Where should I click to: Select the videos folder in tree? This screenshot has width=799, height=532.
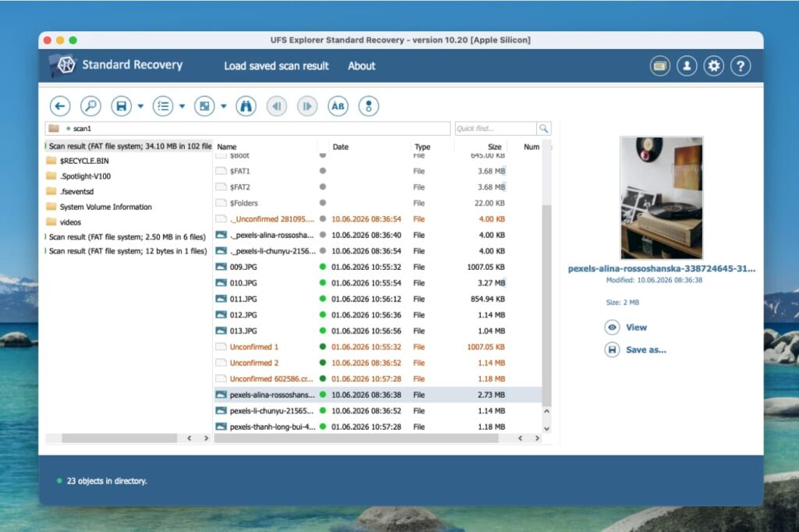[x=70, y=222]
